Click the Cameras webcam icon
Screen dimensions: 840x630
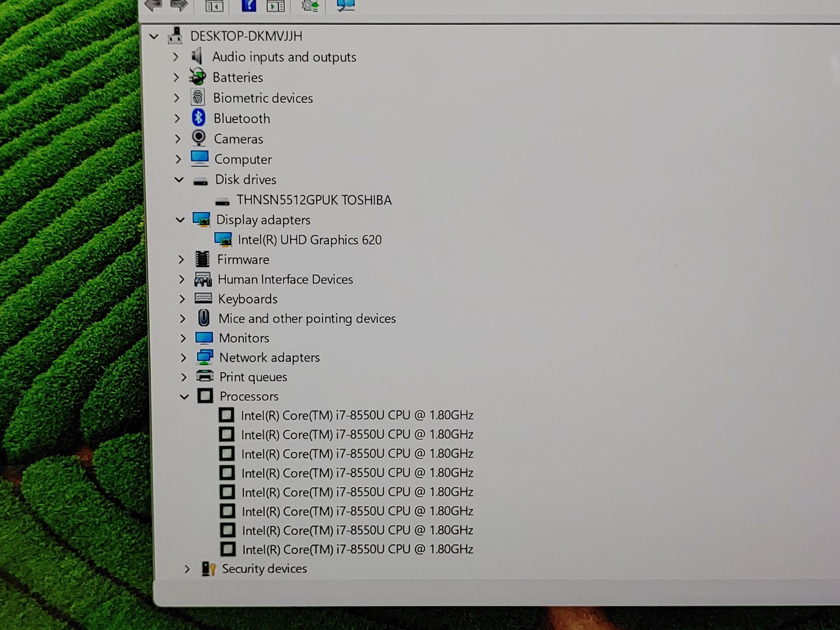(199, 138)
